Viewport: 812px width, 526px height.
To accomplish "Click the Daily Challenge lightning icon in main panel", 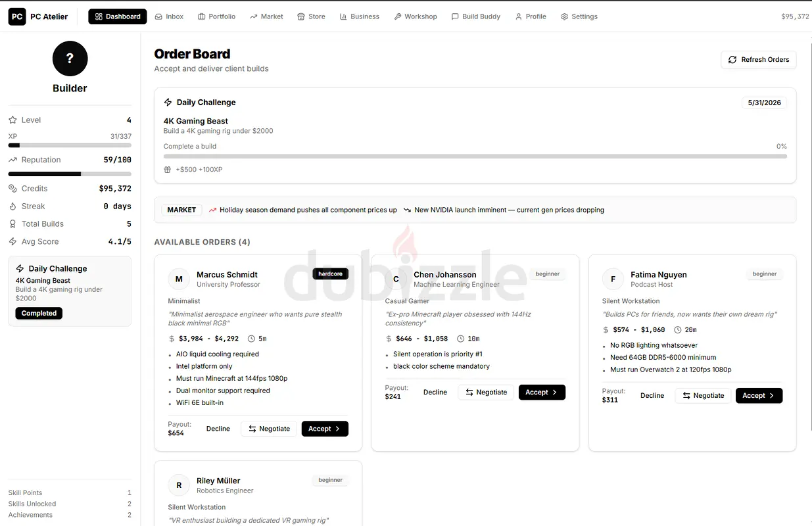I will pyautogui.click(x=168, y=103).
